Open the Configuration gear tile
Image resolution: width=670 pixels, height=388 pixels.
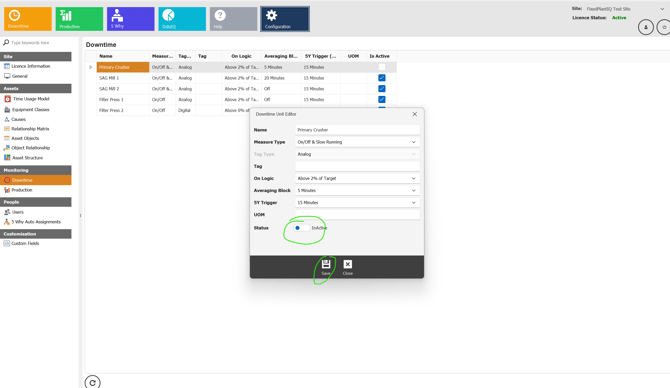click(x=285, y=19)
